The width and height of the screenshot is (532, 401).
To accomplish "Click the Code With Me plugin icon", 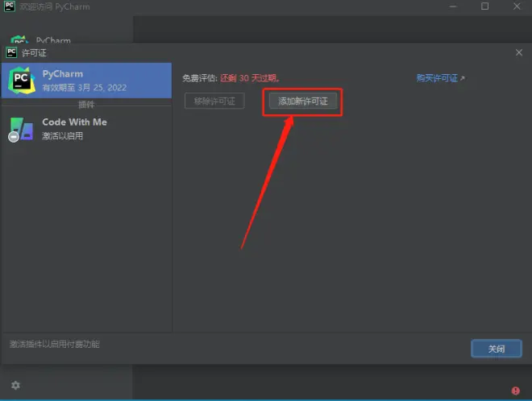I will pyautogui.click(x=22, y=129).
